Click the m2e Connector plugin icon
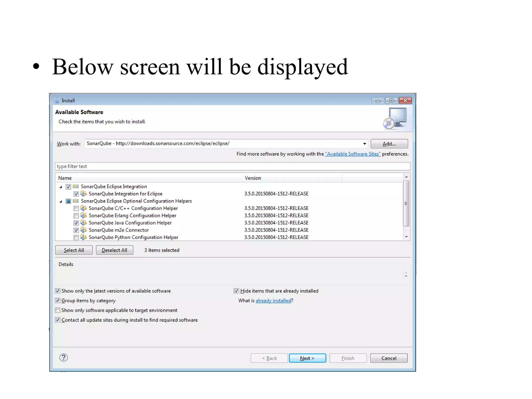 (84, 230)
